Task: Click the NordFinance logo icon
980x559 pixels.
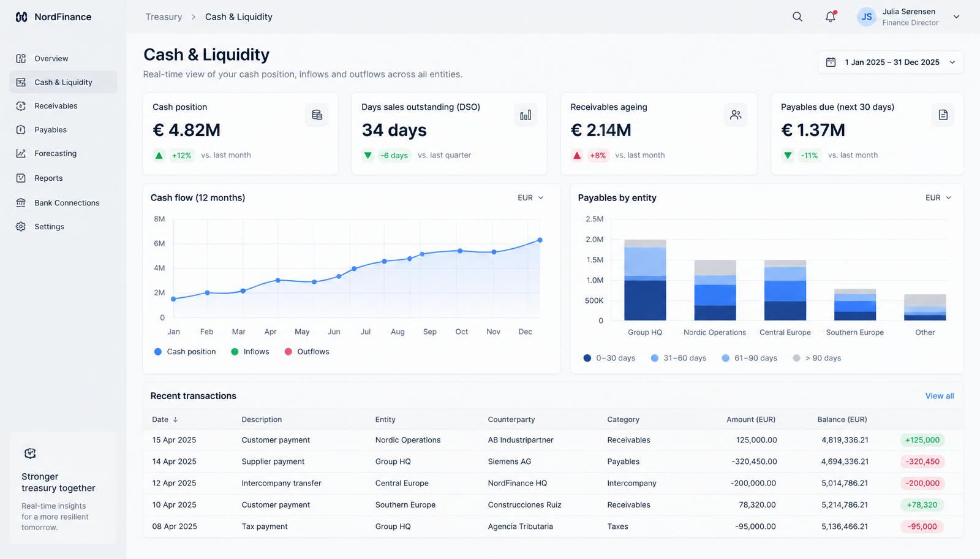Action: click(x=21, y=17)
